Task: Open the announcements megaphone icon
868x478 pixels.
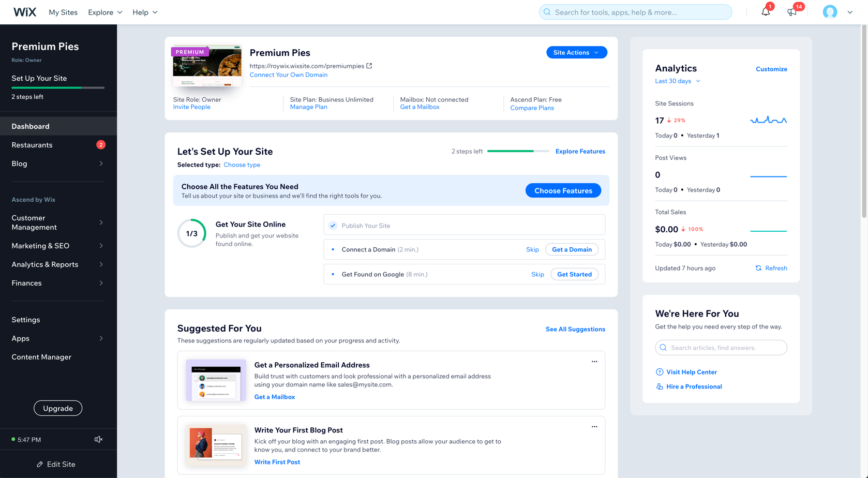Action: [x=791, y=12]
